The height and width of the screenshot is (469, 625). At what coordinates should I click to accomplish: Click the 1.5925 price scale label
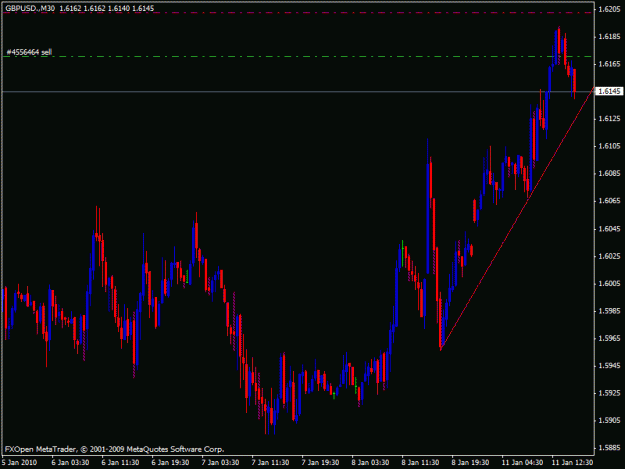609,393
